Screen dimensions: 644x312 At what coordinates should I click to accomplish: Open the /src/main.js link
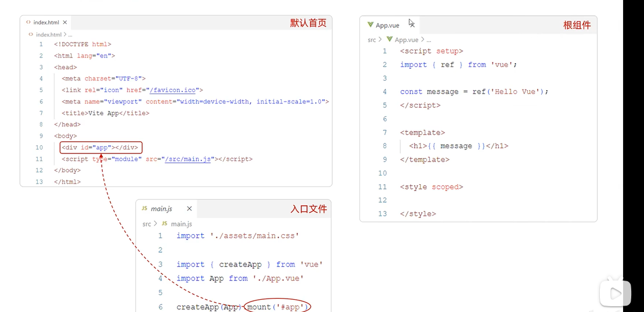188,159
